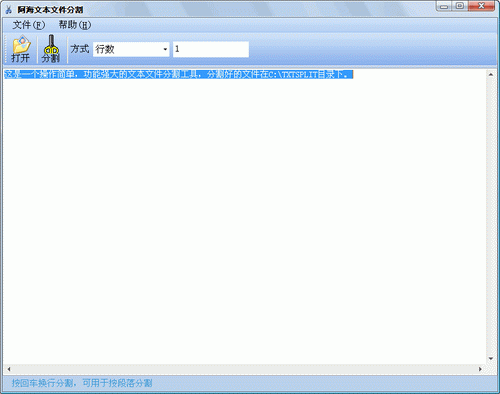The height and width of the screenshot is (394, 500).
Task: Maximize the application window
Action: (x=460, y=6)
